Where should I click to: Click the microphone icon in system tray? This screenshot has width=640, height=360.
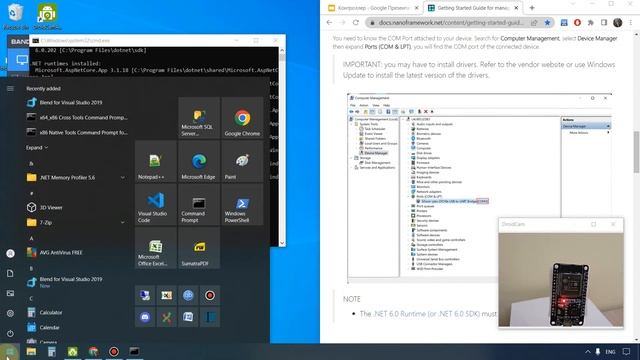[x=598, y=352]
